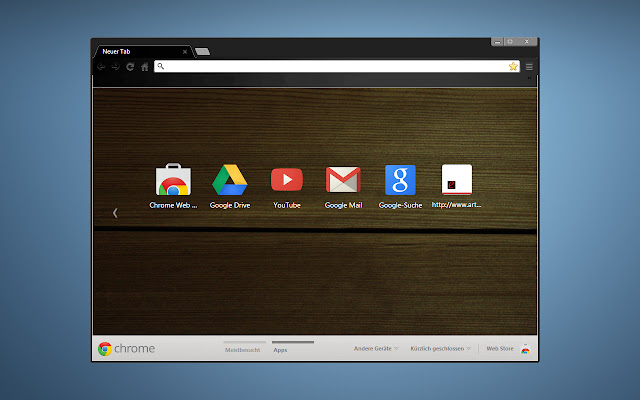Switch to the Meistbesucht section
640x400 pixels.
[x=242, y=350]
